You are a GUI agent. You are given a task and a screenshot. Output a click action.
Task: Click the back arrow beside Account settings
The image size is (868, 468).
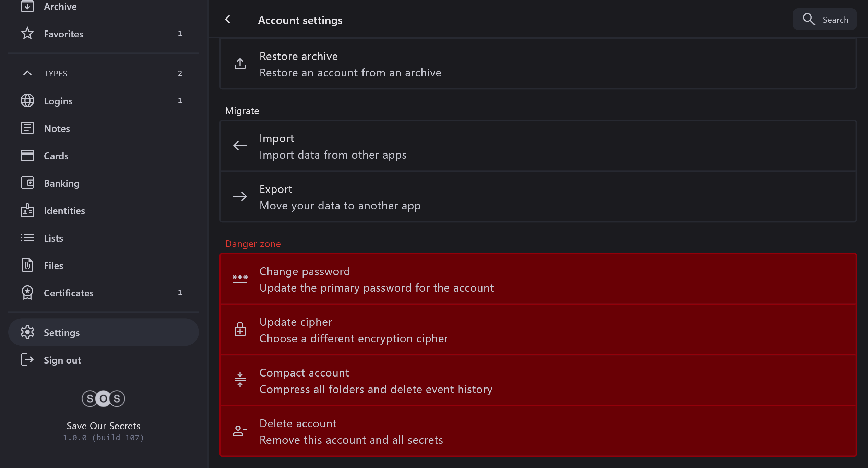pyautogui.click(x=228, y=20)
